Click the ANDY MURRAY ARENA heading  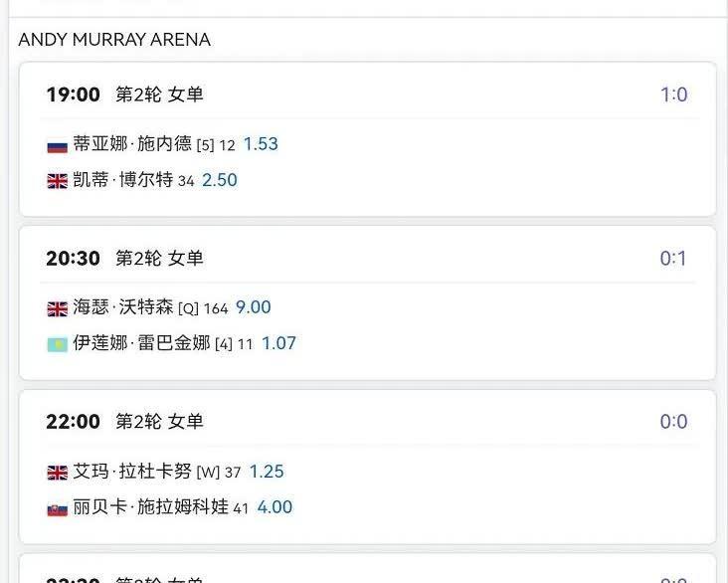[x=114, y=40]
